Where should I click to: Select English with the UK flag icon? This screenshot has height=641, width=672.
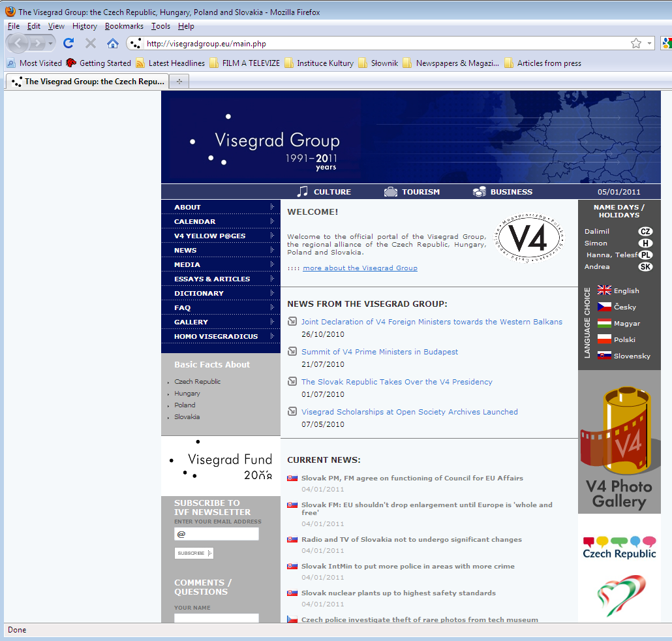pos(604,290)
